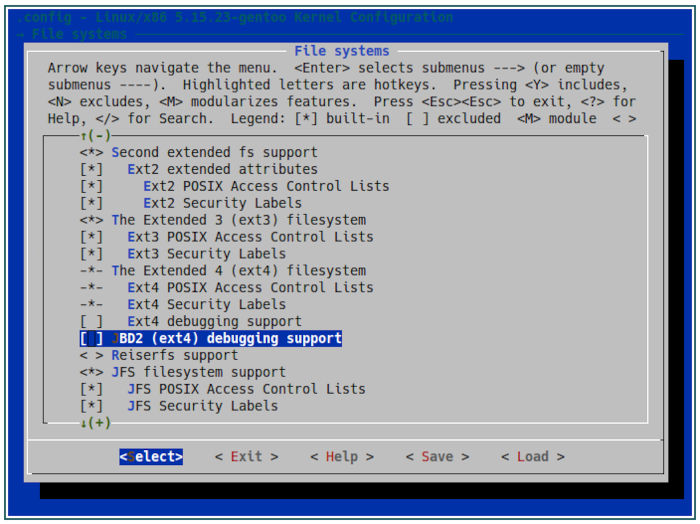Viewport: 700px width, 524px height.
Task: Click the scroll-up (-) indicator
Action: point(96,135)
